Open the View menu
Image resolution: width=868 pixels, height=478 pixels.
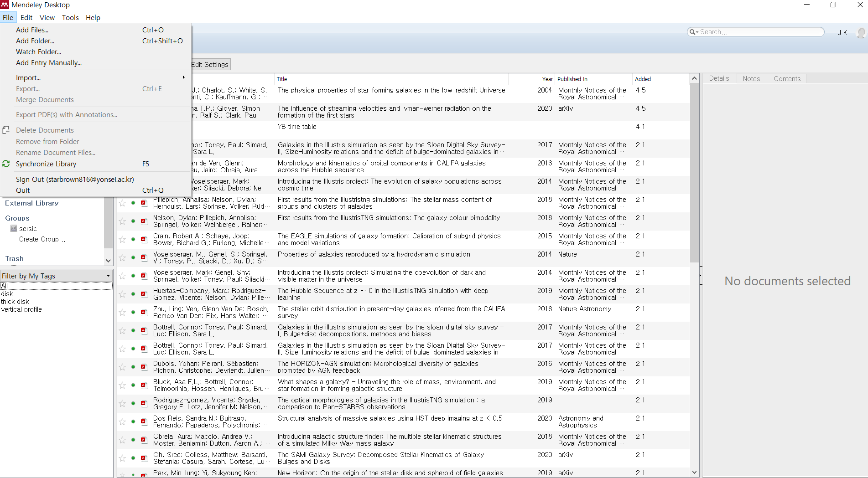click(x=47, y=17)
